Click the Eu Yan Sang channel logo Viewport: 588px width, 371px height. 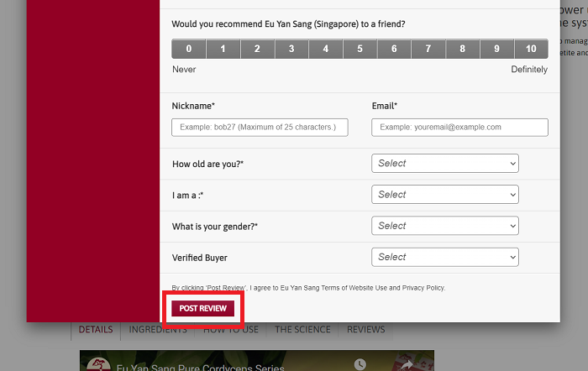pyautogui.click(x=97, y=365)
